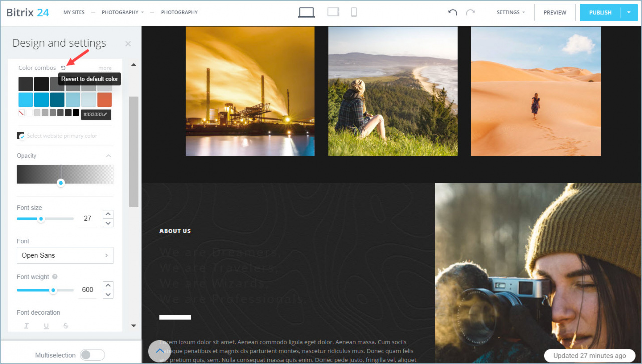Click the Revert to default color icon

[x=63, y=68]
